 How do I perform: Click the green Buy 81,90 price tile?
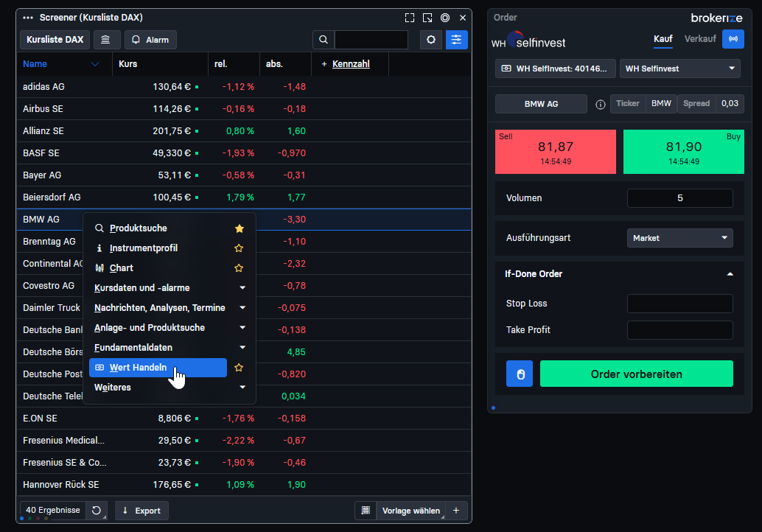point(684,152)
